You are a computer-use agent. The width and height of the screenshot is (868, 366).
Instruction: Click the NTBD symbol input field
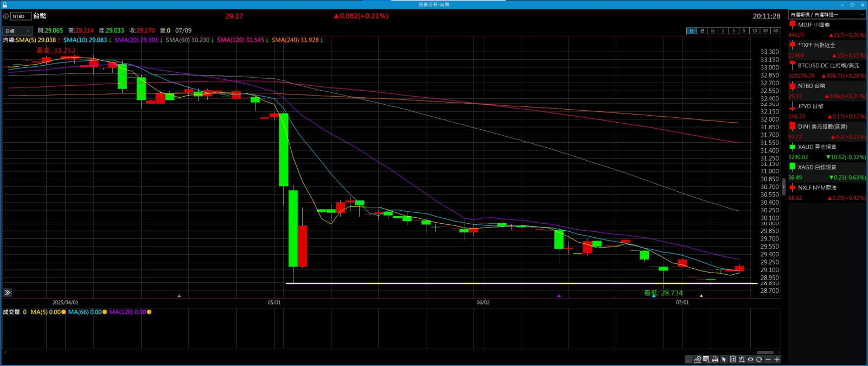(x=21, y=16)
